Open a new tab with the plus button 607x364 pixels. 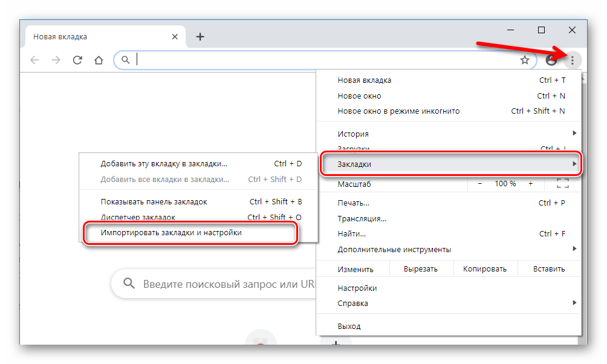(200, 36)
